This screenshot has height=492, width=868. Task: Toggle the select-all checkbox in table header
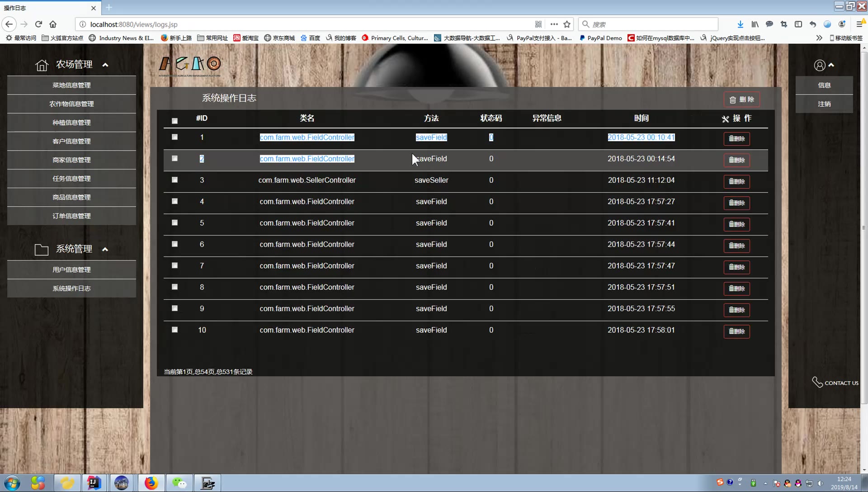click(x=175, y=121)
